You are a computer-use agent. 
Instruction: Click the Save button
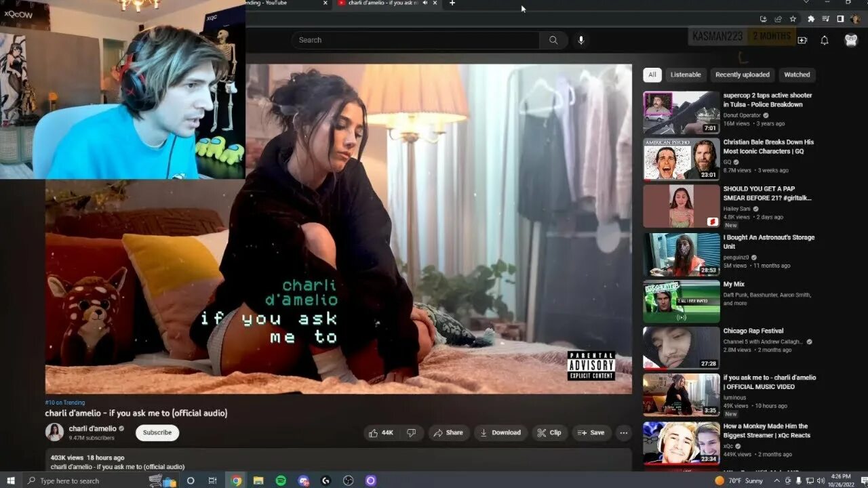pos(591,432)
